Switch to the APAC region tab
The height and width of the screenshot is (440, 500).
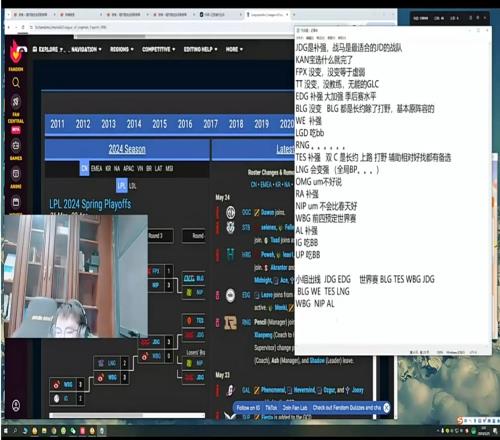click(x=128, y=168)
